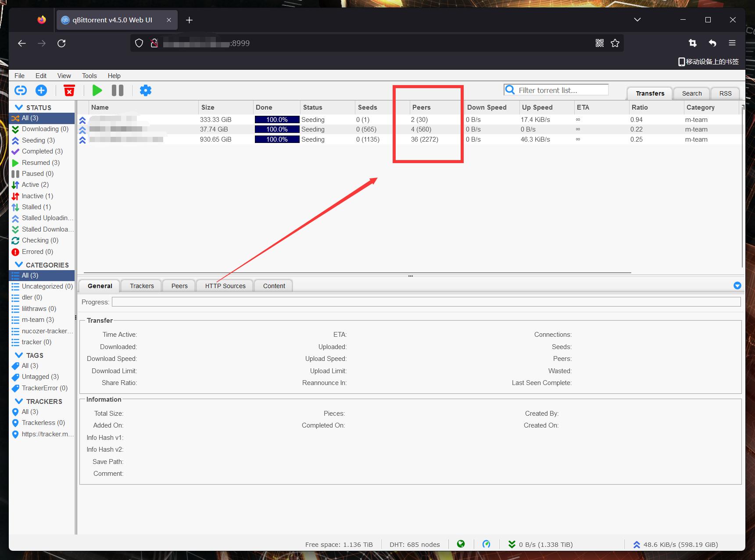This screenshot has width=755, height=560.
Task: Collapse the CATEGORIES filter section
Action: (x=19, y=265)
